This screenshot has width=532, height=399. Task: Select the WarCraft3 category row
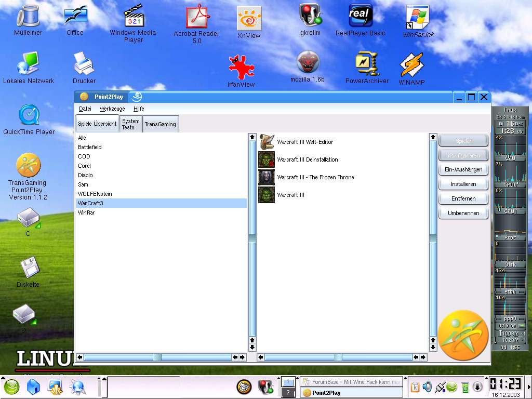point(162,203)
